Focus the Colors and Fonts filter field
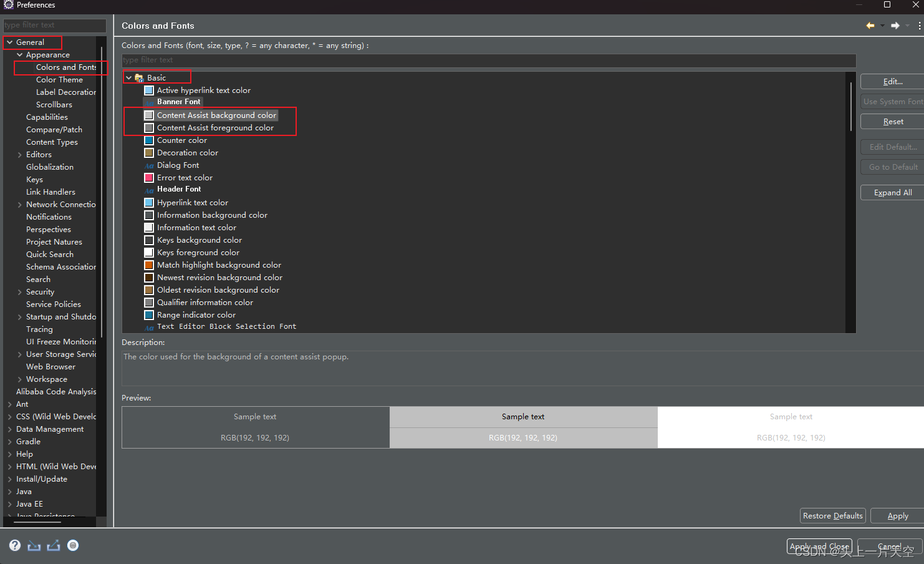 pyautogui.click(x=489, y=61)
